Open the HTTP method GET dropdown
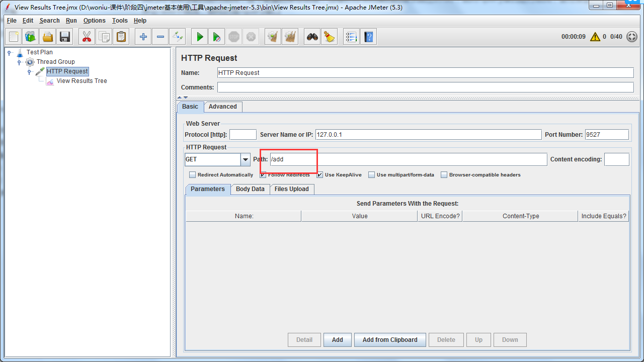This screenshot has width=644, height=362. tap(246, 159)
